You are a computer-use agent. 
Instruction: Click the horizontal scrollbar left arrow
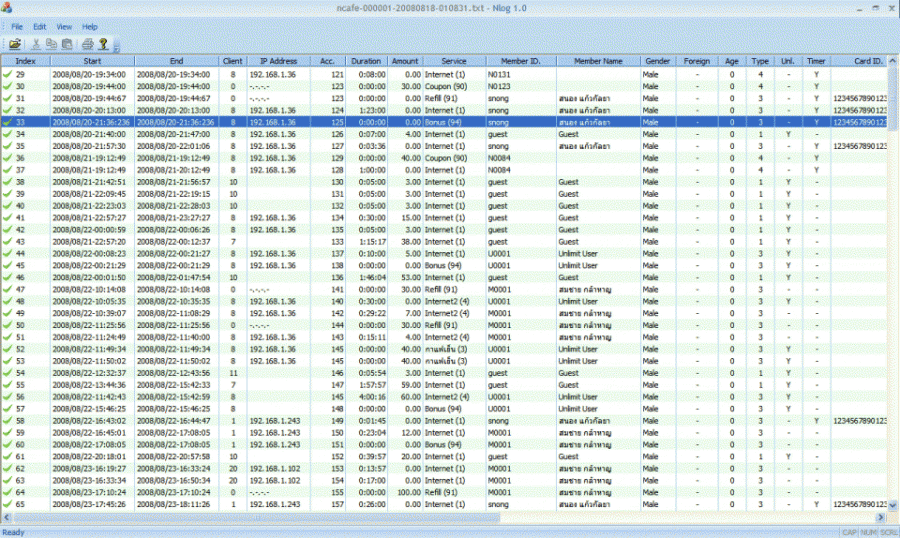point(6,517)
